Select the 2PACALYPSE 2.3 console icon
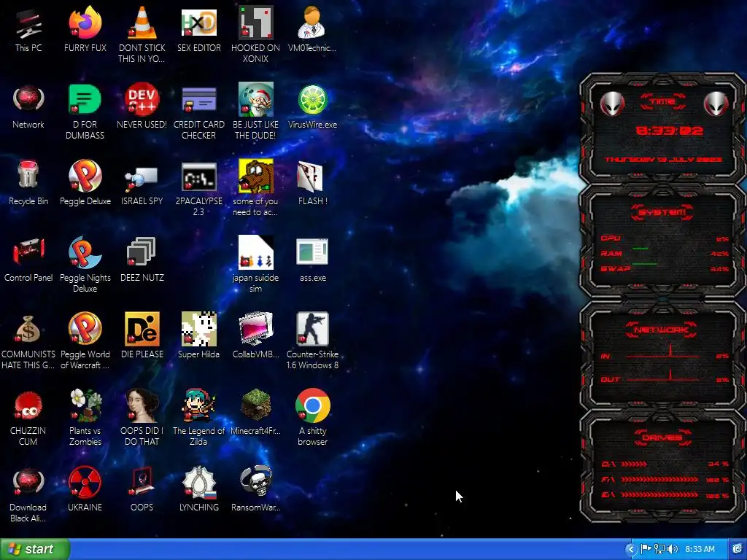This screenshot has width=747, height=560. [x=198, y=176]
